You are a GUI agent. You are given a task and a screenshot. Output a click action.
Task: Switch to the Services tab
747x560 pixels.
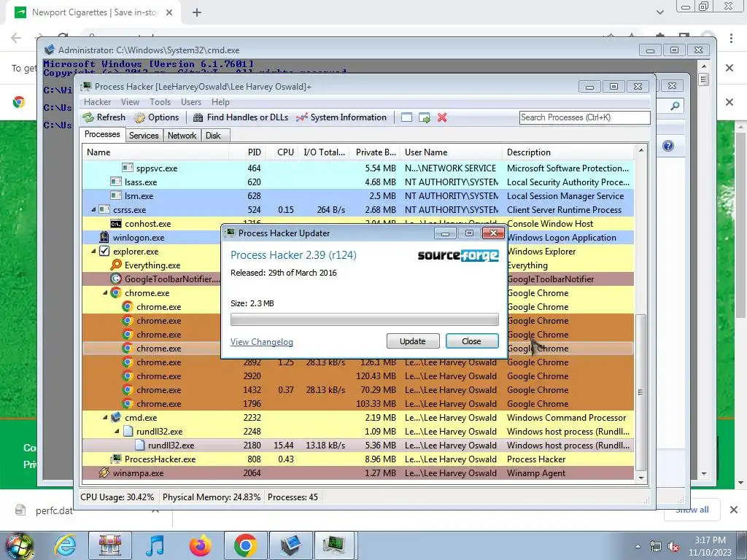pos(144,135)
